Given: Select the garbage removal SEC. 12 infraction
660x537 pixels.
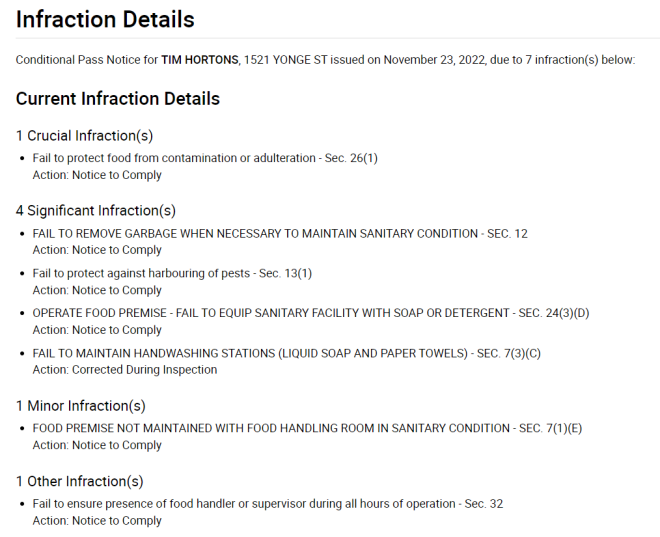Looking at the screenshot, I should 280,234.
